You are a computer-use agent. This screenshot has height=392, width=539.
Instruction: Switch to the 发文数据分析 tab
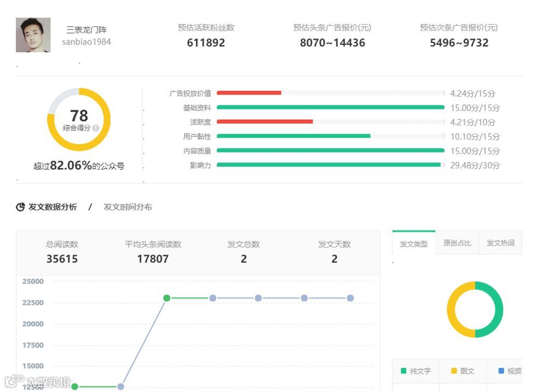click(53, 207)
